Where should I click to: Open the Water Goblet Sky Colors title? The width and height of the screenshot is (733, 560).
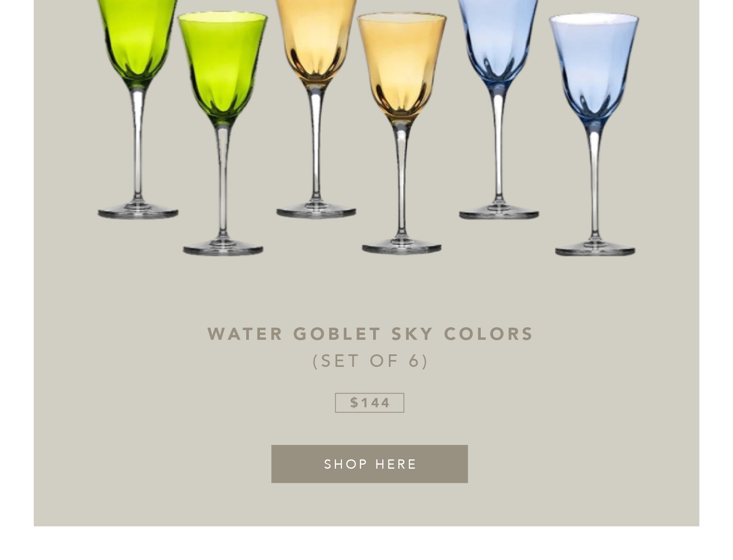tap(370, 334)
